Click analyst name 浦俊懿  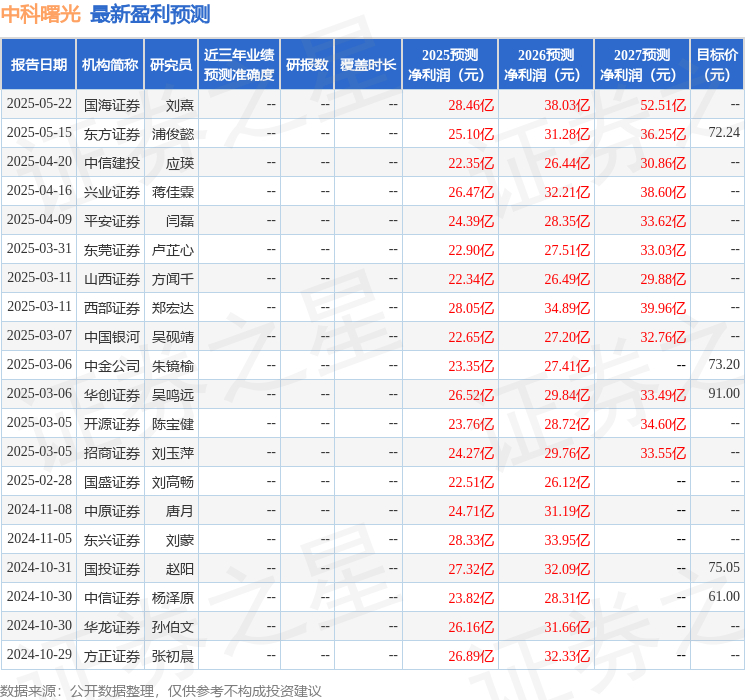point(173,133)
